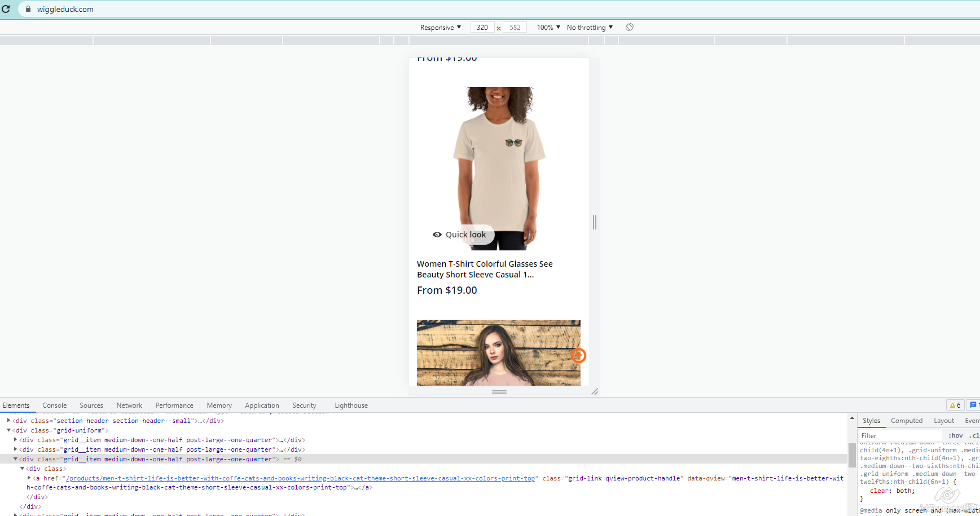Click the blue message issues icon

pyautogui.click(x=973, y=405)
